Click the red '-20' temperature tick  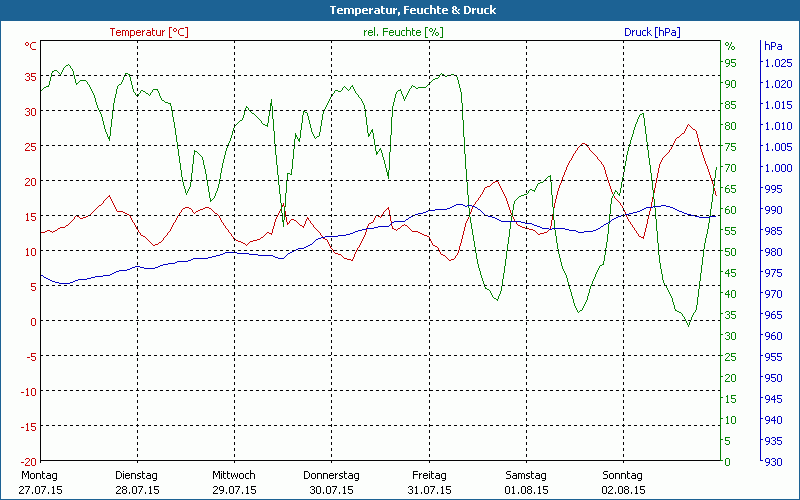[29, 461]
